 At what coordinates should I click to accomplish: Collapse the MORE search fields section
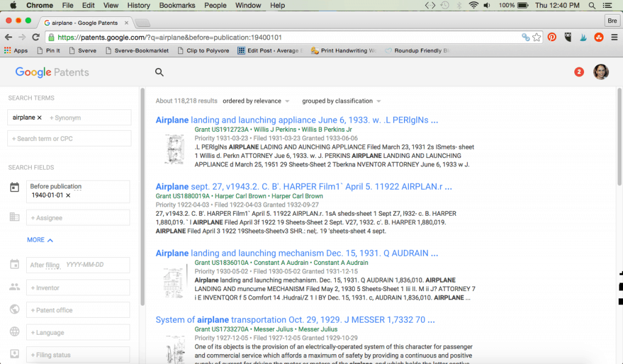tap(40, 240)
